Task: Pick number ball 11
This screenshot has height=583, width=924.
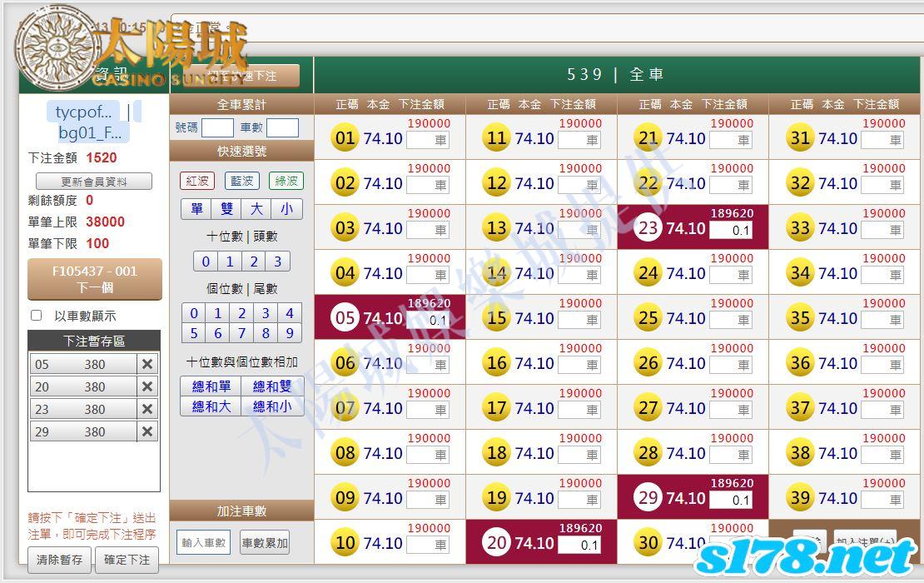Action: click(496, 138)
